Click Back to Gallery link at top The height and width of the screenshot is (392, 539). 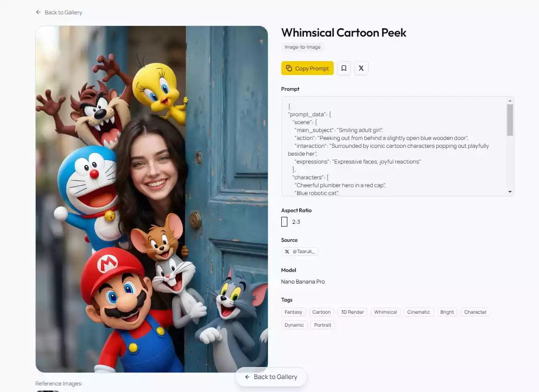pyautogui.click(x=59, y=13)
